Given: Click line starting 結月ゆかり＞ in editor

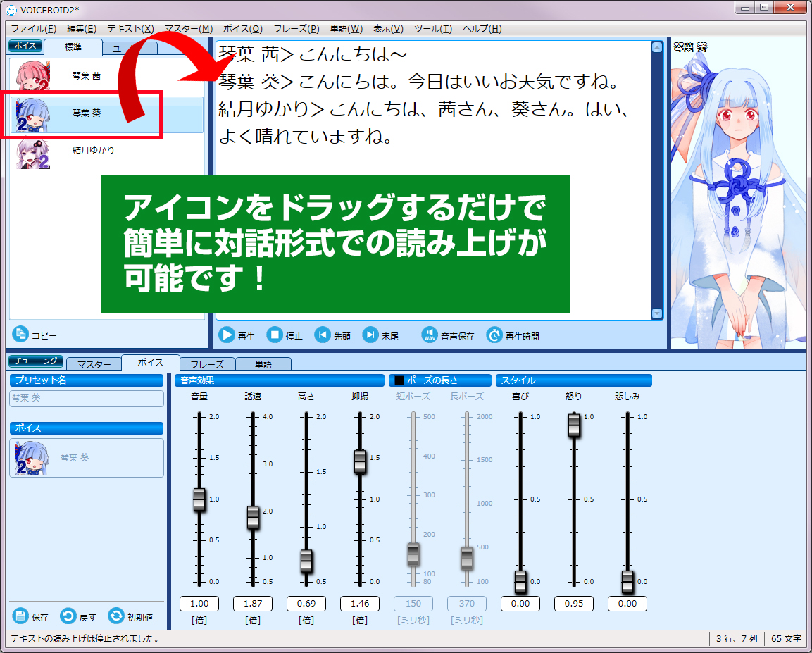Looking at the screenshot, I should coord(424,109).
